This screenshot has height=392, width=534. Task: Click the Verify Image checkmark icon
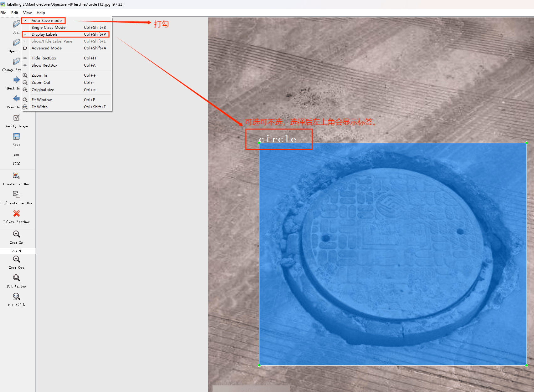[17, 118]
